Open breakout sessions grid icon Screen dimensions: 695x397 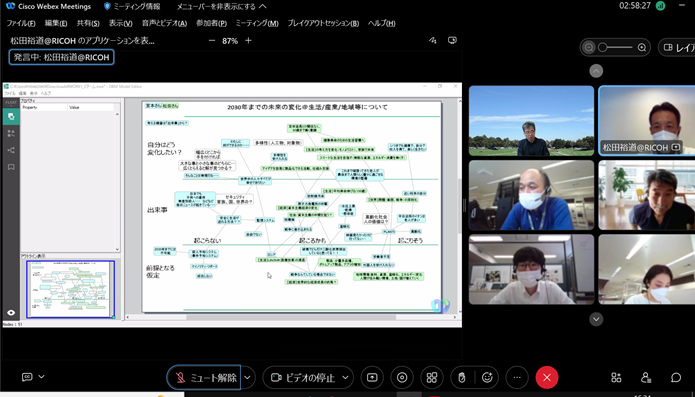[432, 378]
